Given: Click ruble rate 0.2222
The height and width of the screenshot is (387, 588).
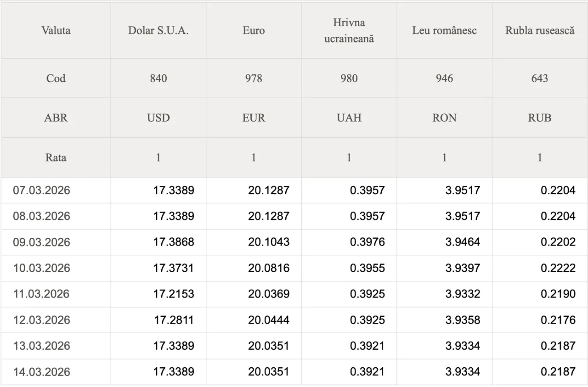Looking at the screenshot, I should tap(558, 268).
